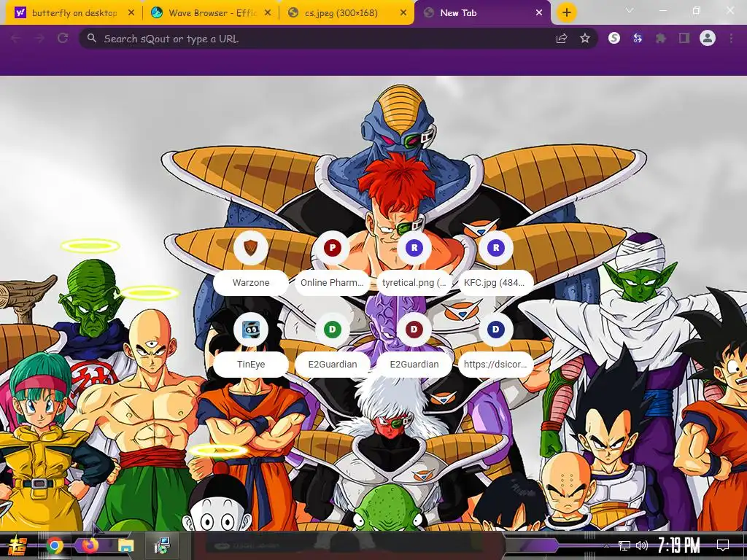Screen dimensions: 747x560
Task: Open the Extensions puzzle piece menu
Action: point(661,38)
